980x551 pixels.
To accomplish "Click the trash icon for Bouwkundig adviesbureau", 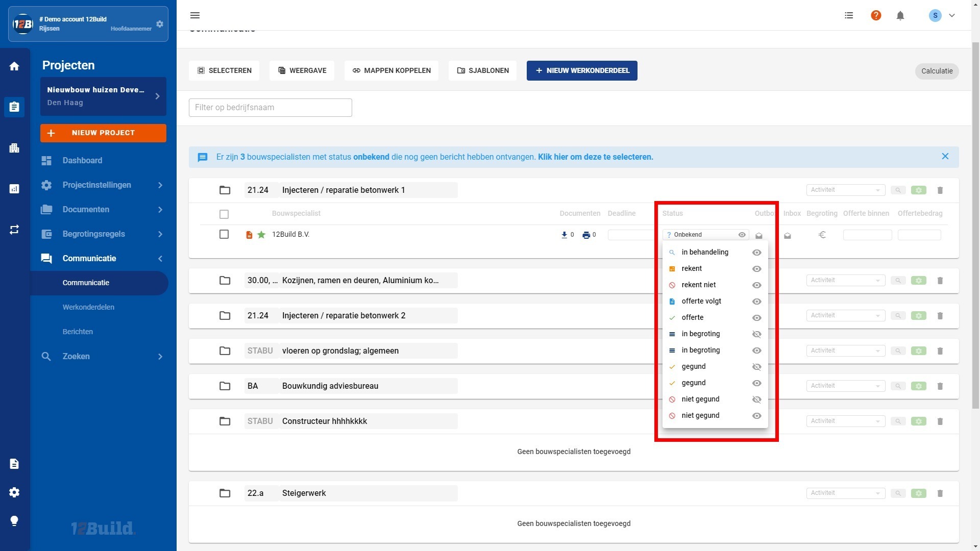I will tap(940, 386).
